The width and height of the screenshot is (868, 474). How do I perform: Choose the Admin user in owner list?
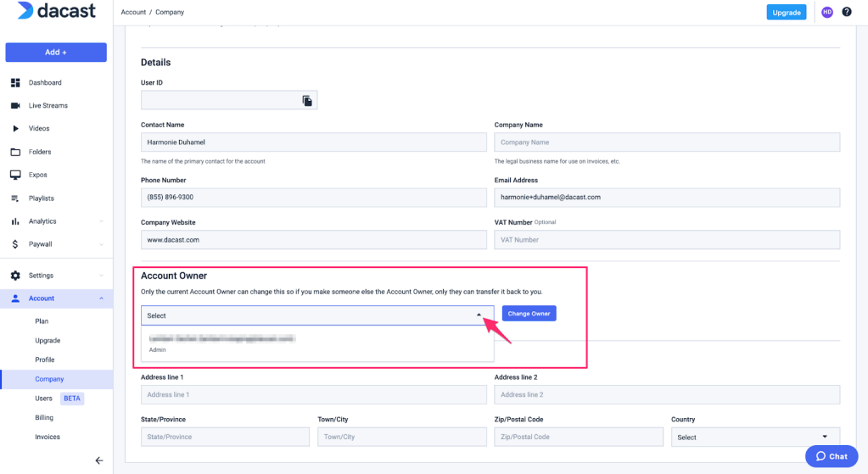317,343
